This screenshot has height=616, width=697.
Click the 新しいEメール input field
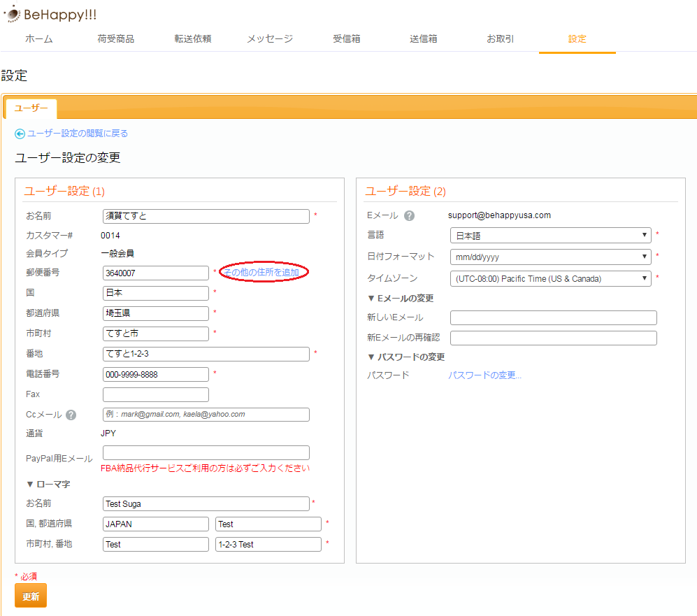pos(553,318)
